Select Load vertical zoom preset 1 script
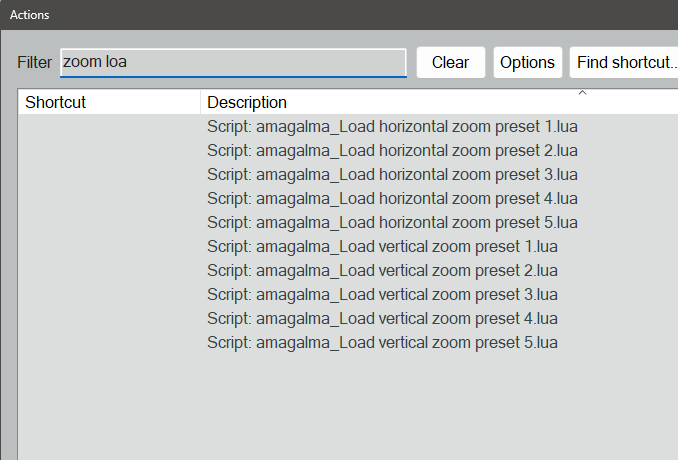The width and height of the screenshot is (678, 460). click(x=382, y=247)
